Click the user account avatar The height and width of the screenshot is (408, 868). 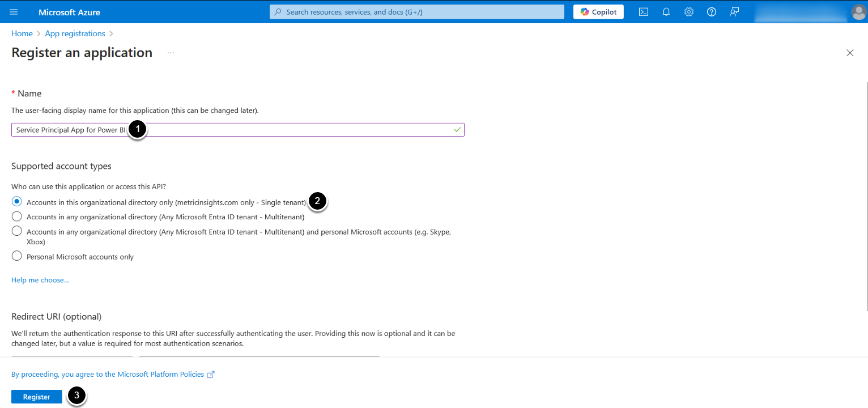point(859,12)
